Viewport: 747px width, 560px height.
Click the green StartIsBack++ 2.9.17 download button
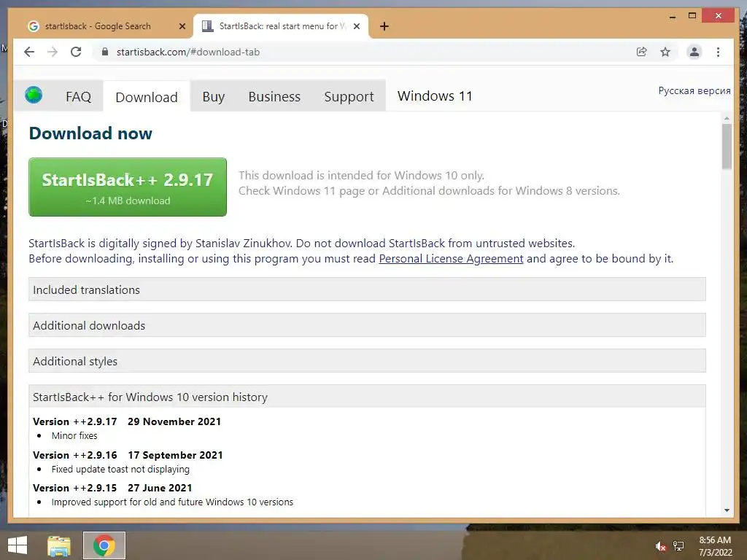(x=128, y=187)
